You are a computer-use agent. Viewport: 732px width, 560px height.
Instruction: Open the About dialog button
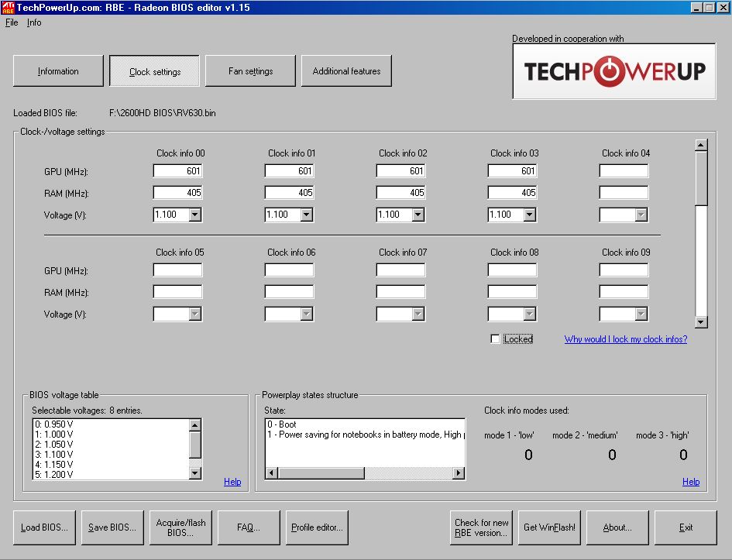[x=617, y=527]
